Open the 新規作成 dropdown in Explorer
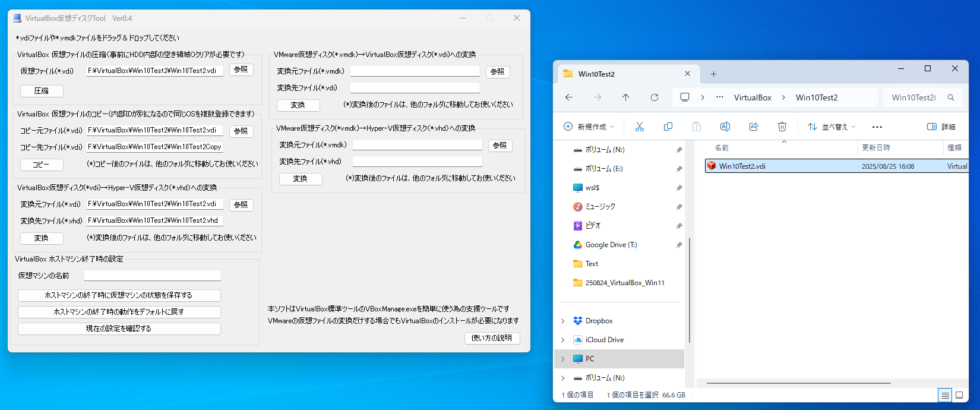 click(x=589, y=127)
